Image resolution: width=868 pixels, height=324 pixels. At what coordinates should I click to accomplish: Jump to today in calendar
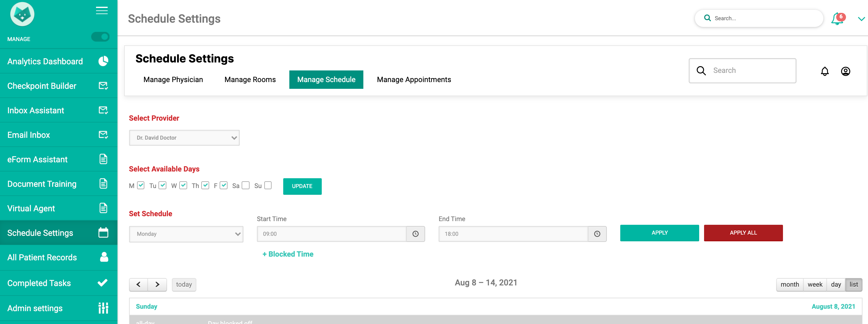(184, 284)
